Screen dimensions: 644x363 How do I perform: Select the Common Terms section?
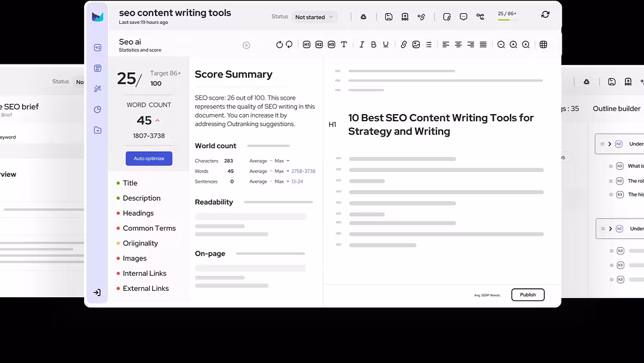point(149,228)
